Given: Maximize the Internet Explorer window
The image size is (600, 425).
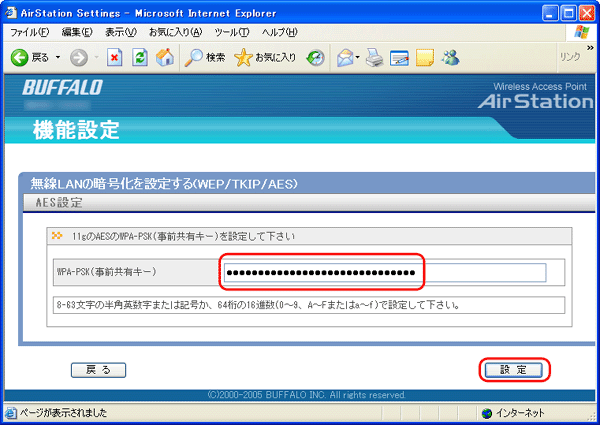Looking at the screenshot, I should pos(568,14).
